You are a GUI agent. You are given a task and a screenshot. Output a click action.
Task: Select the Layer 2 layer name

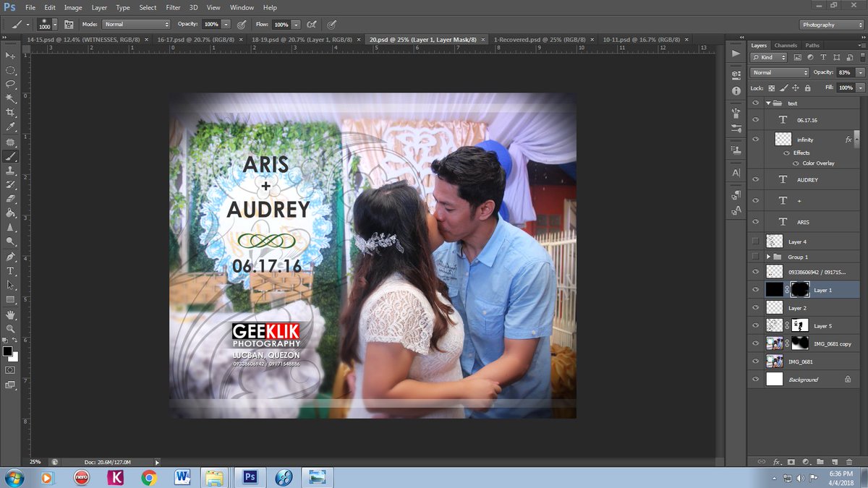click(x=798, y=308)
